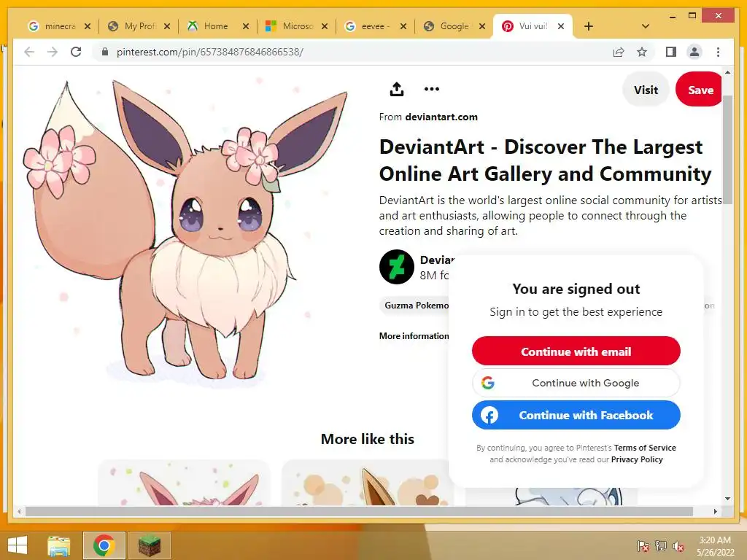This screenshot has width=747, height=560.
Task: Close the Microsoft tab
Action: 325,26
